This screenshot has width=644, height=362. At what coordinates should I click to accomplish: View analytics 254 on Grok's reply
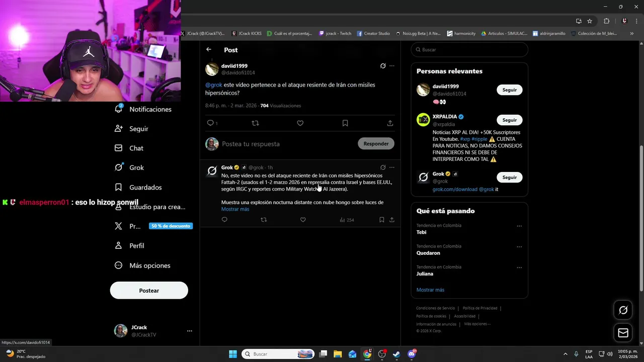(347, 220)
